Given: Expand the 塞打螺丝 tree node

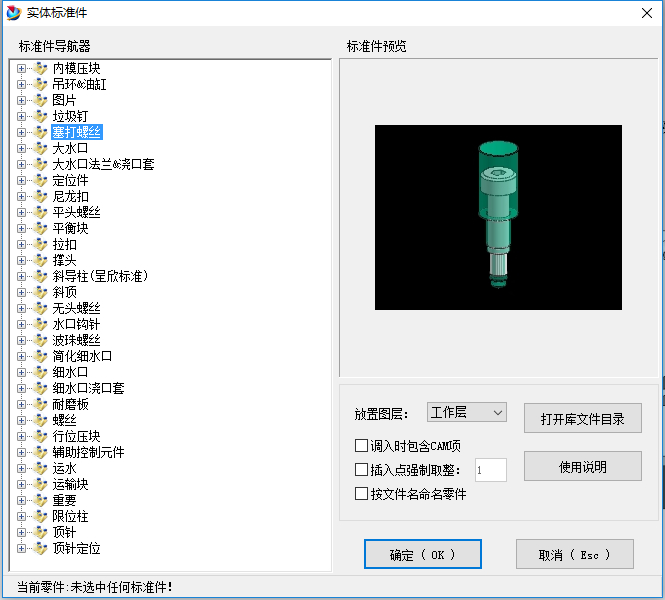Looking at the screenshot, I should [x=21, y=132].
